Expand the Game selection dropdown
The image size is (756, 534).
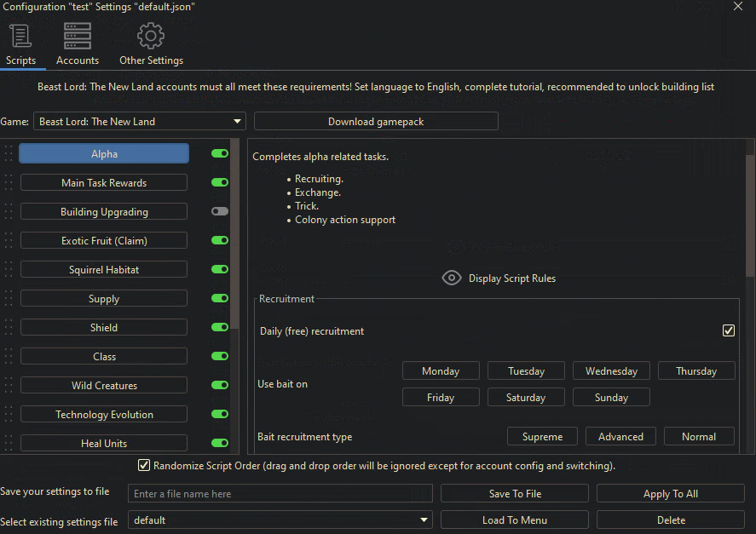(x=237, y=122)
